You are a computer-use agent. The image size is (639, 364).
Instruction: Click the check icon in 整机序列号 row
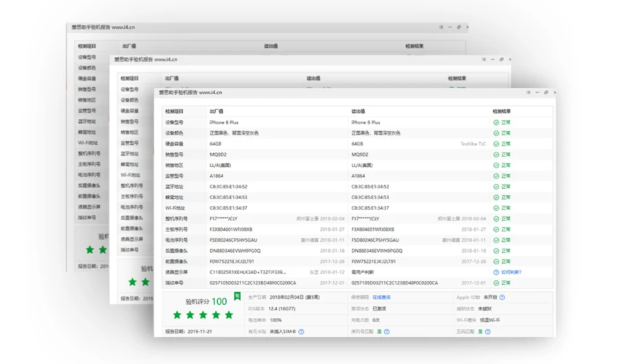click(496, 218)
